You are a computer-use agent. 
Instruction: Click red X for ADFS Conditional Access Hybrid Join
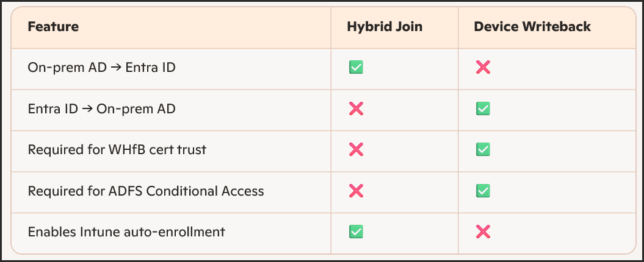click(x=356, y=191)
